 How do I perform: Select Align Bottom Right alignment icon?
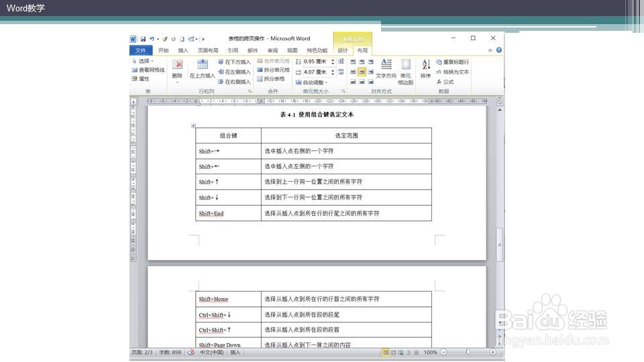370,82
